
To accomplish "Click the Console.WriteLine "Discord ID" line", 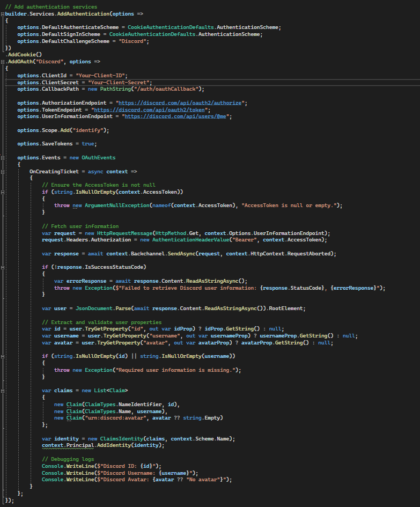I will (101, 466).
